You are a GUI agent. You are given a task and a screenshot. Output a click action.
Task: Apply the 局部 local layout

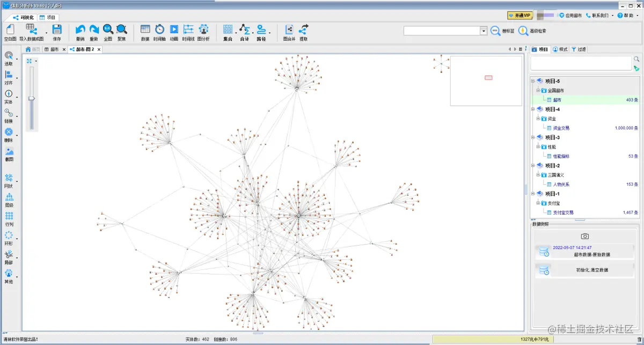9,258
